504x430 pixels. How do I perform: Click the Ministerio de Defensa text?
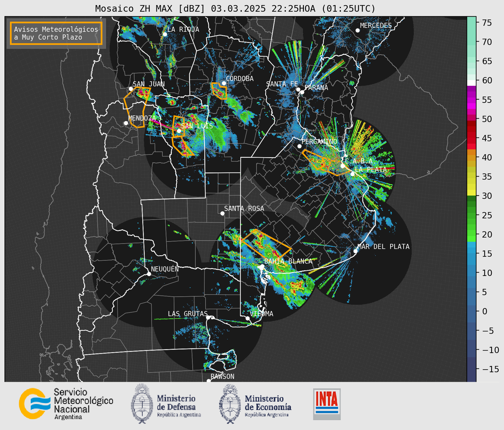[179, 406]
